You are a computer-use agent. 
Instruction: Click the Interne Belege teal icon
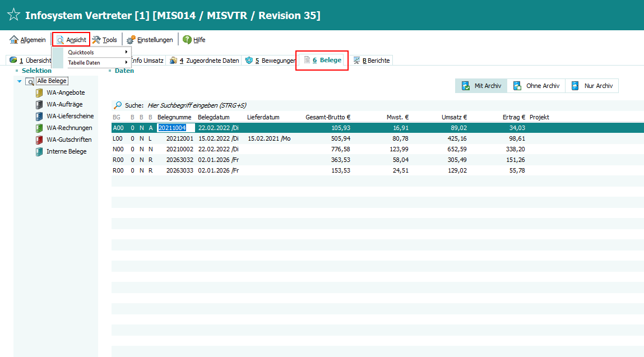point(39,152)
